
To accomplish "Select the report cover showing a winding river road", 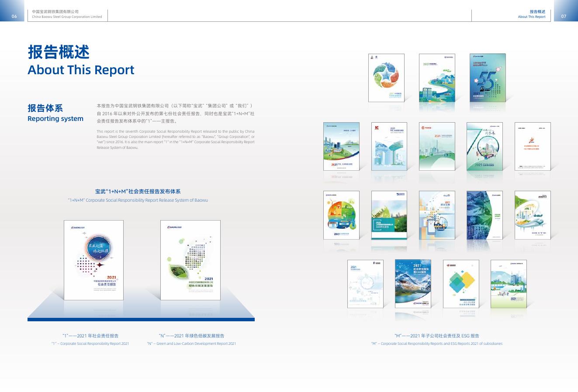I will [437, 78].
